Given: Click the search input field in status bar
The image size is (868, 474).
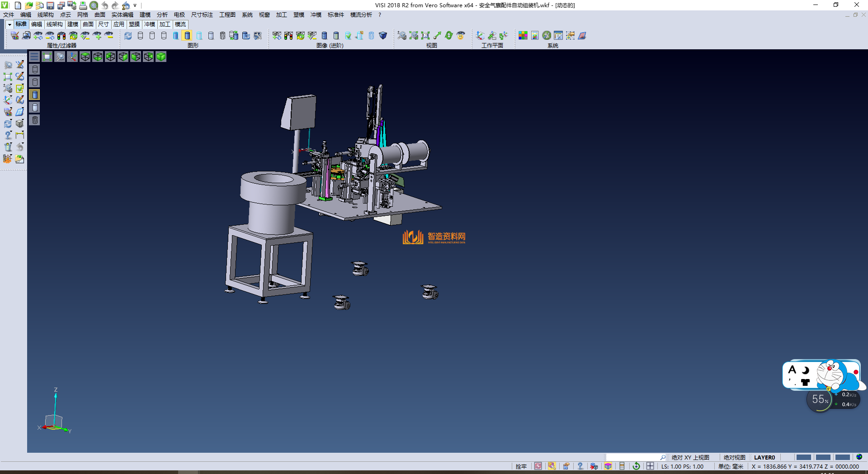Looking at the screenshot, I should pos(633,457).
